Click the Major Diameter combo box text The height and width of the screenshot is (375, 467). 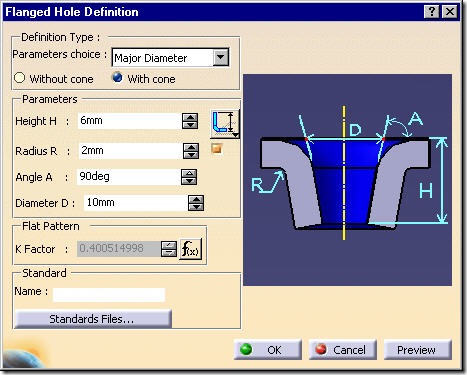pyautogui.click(x=150, y=58)
